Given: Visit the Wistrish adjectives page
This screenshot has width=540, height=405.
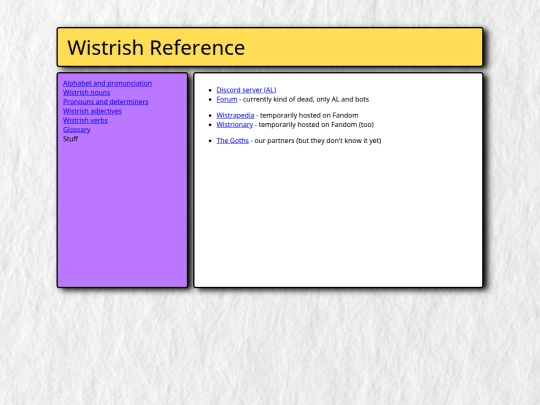Looking at the screenshot, I should coord(92,111).
